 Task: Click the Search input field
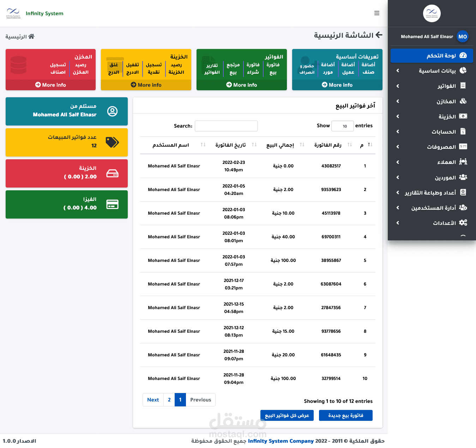(226, 126)
